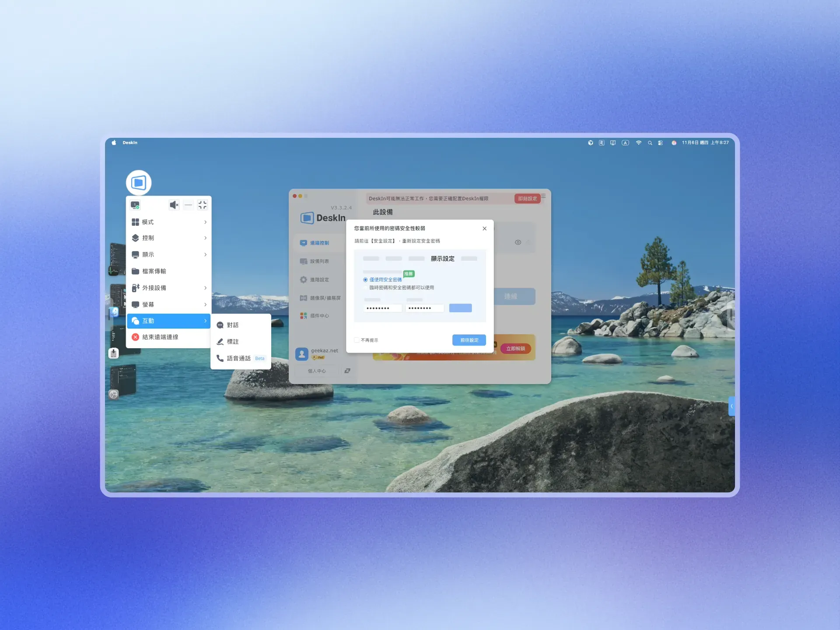Click the DeskIn floating ball icon

click(x=139, y=182)
